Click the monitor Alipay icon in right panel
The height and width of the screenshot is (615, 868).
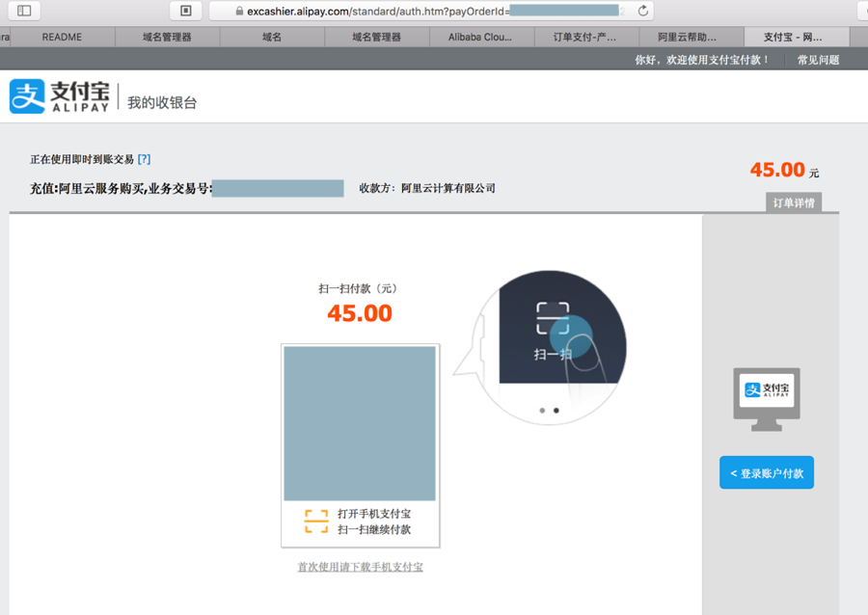(767, 399)
